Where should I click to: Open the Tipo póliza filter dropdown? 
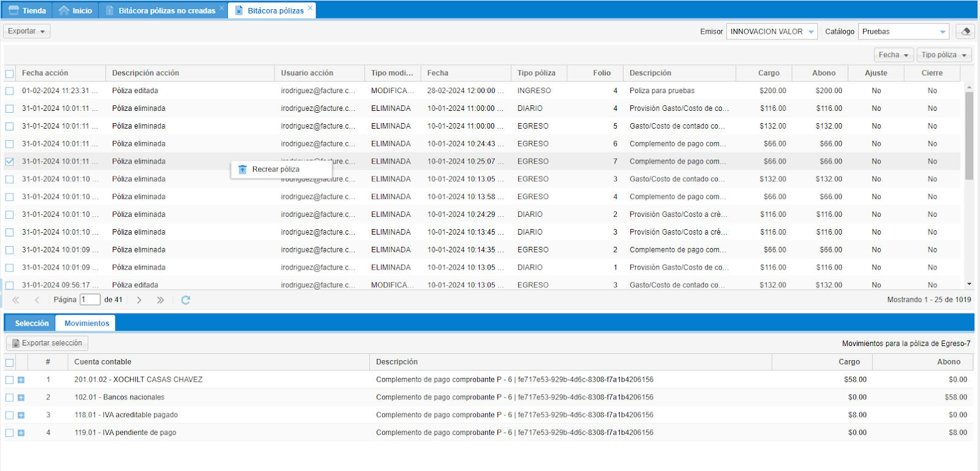(944, 55)
